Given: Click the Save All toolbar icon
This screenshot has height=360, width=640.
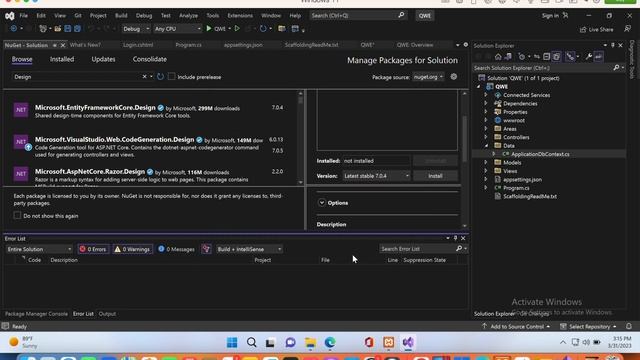Looking at the screenshot, I should click(x=77, y=29).
